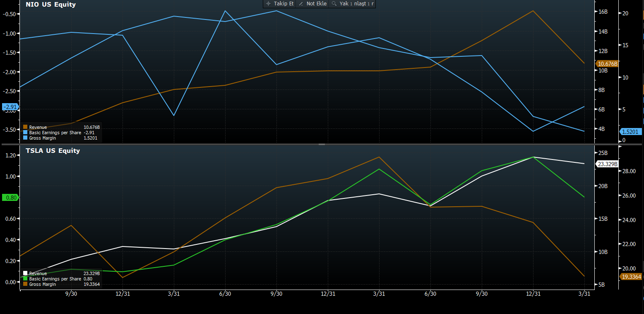The height and width of the screenshot is (314, 644).
Task: Select the TSLA US Equity panel title
Action: pyautogui.click(x=53, y=150)
